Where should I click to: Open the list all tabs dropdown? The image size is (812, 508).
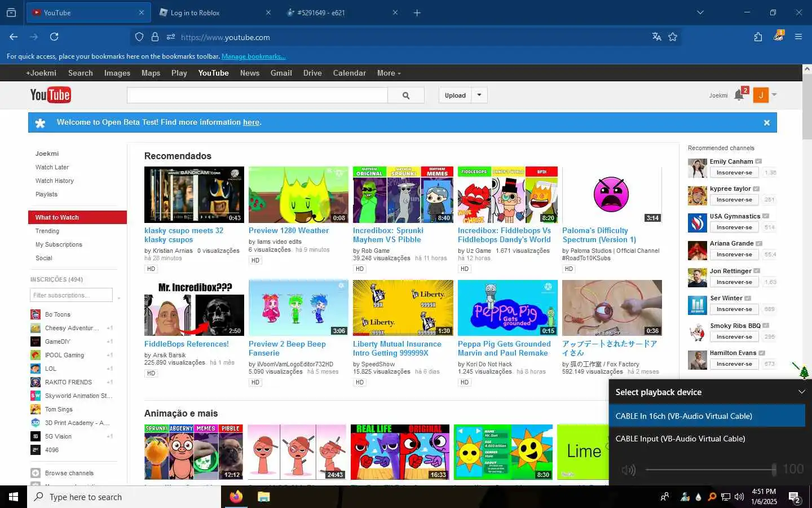700,12
